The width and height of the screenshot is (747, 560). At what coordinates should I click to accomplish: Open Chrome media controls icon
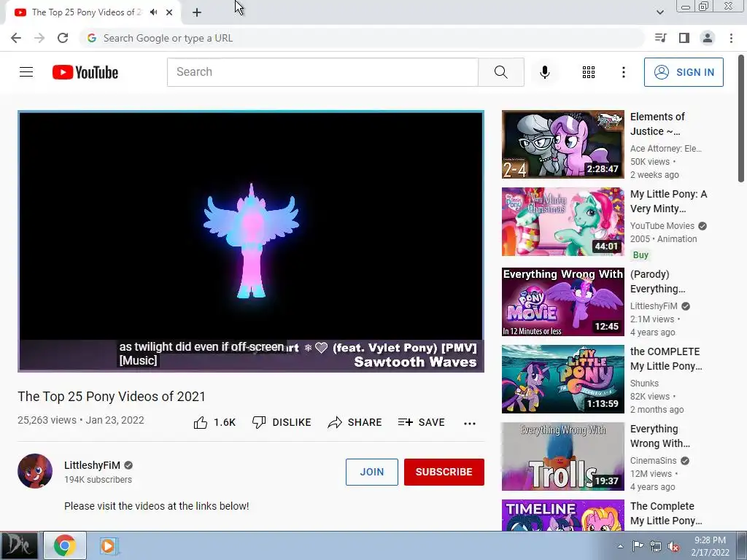(661, 38)
